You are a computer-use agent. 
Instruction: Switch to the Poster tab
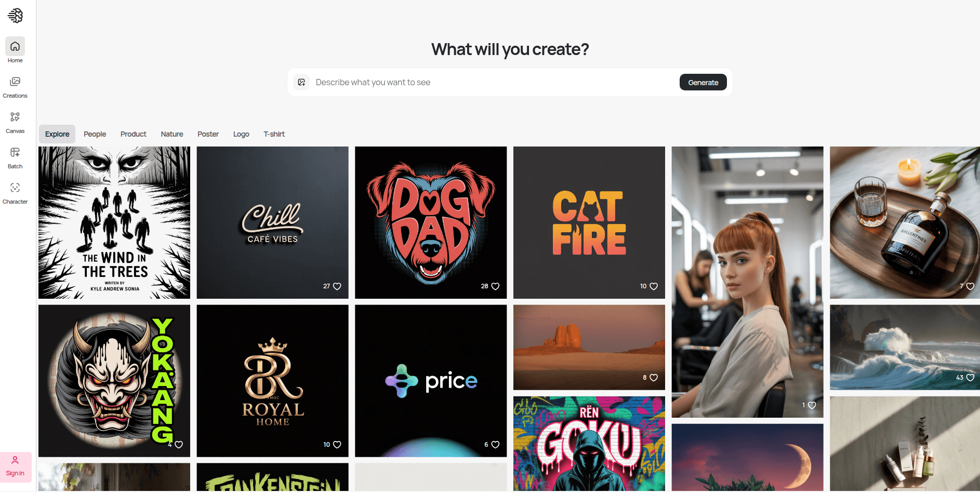(x=208, y=134)
